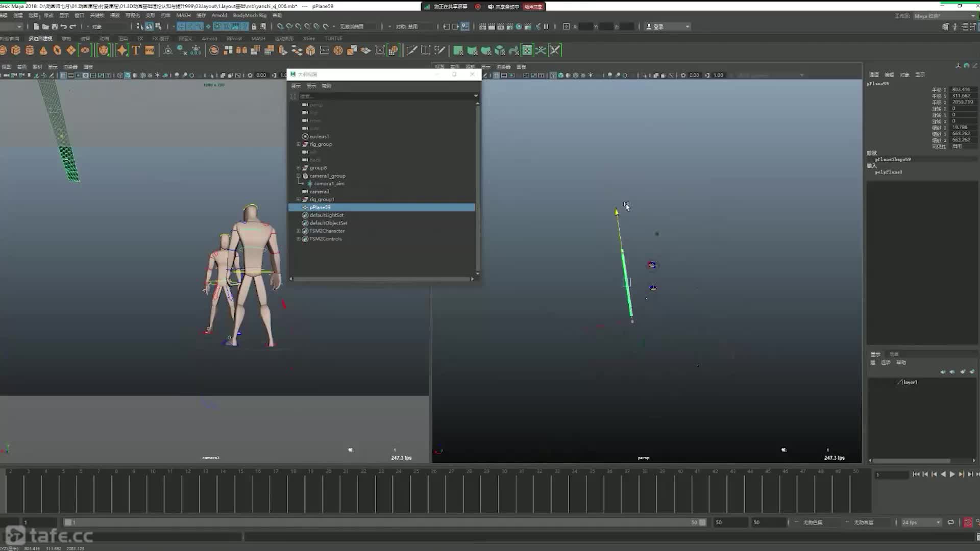Create a polygon cube from the shelf

16,50
